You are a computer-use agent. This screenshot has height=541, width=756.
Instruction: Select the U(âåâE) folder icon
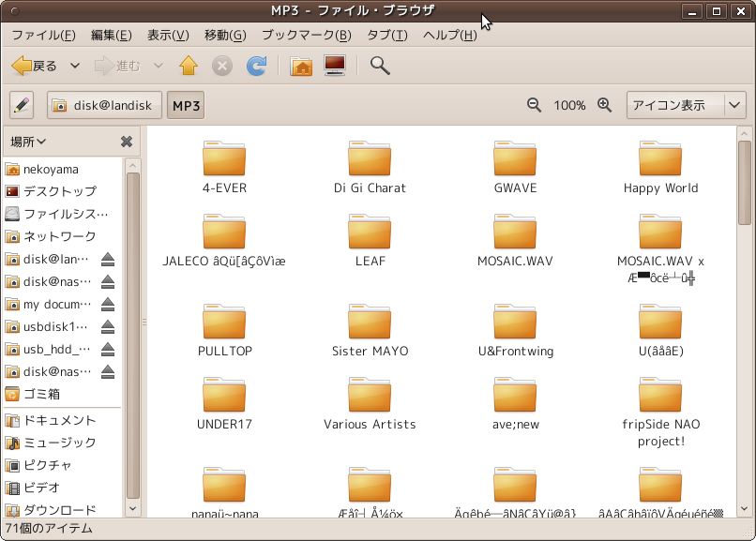660,322
